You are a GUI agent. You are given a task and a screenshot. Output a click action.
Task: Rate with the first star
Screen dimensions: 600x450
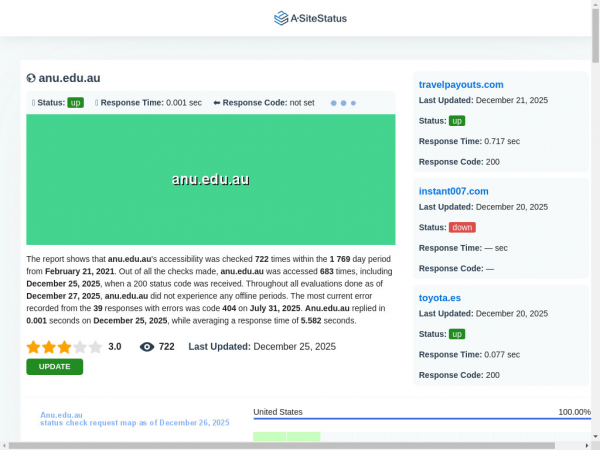(x=33, y=347)
